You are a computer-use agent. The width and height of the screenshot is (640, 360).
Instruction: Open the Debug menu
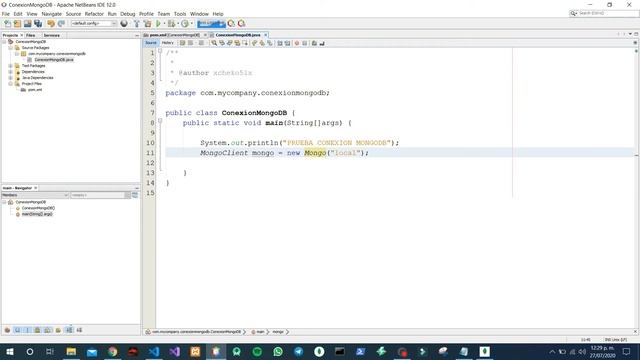(127, 14)
